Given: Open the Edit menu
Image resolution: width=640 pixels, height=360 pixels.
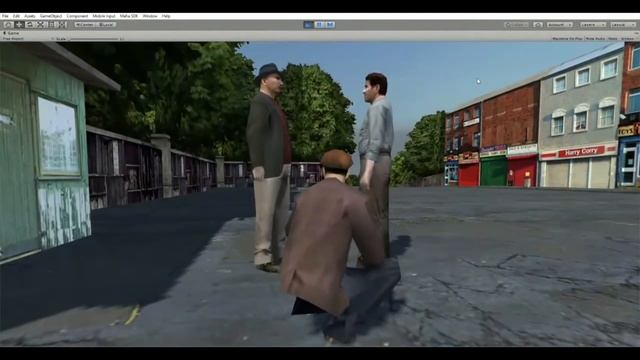Looking at the screenshot, I should coord(16,16).
